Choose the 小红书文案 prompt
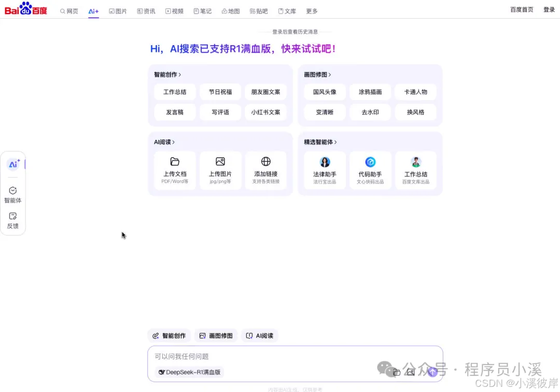Viewport: 560px width, 392px height. (265, 112)
